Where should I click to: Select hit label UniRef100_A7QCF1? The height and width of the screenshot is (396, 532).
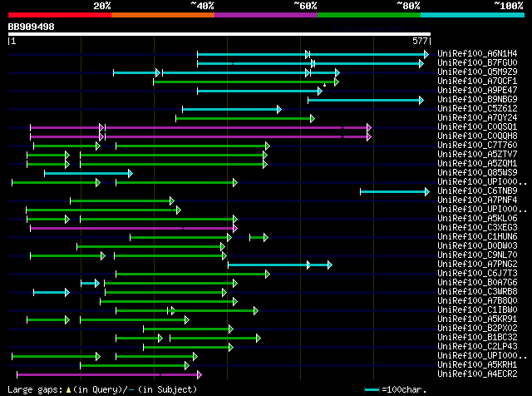pos(477,82)
